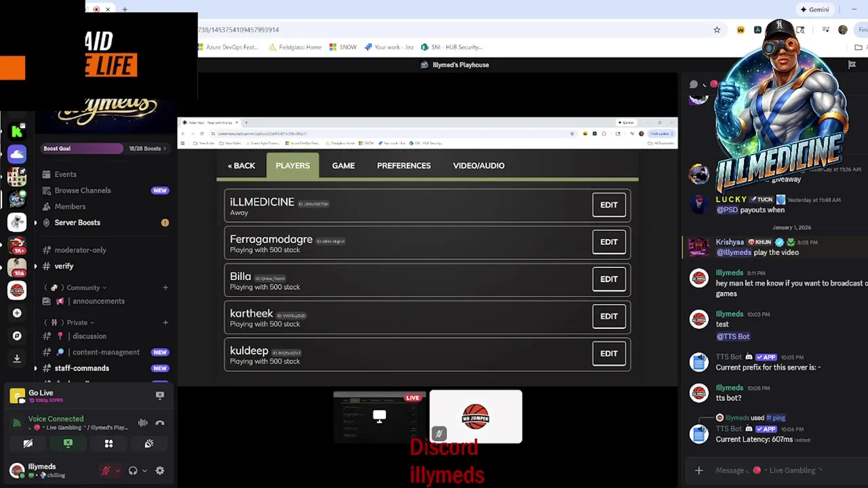Click the Boost Goal progress bar
The image size is (868, 488).
(x=83, y=148)
